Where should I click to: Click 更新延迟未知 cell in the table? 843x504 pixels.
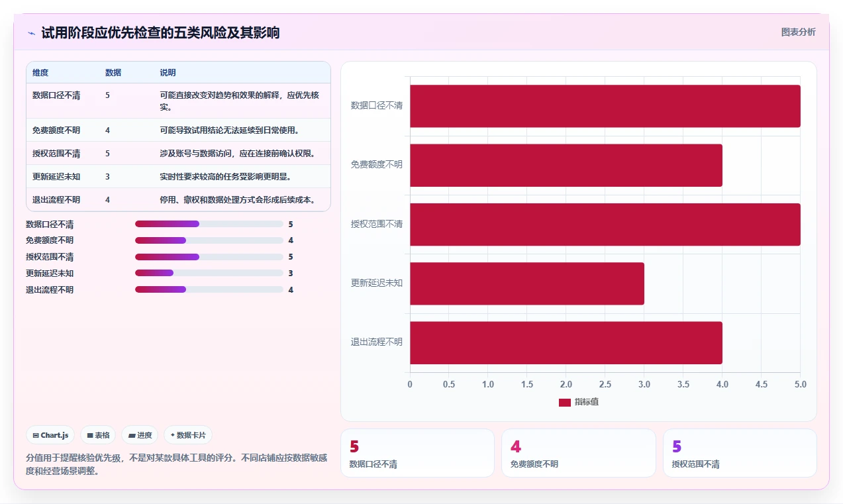(56, 176)
